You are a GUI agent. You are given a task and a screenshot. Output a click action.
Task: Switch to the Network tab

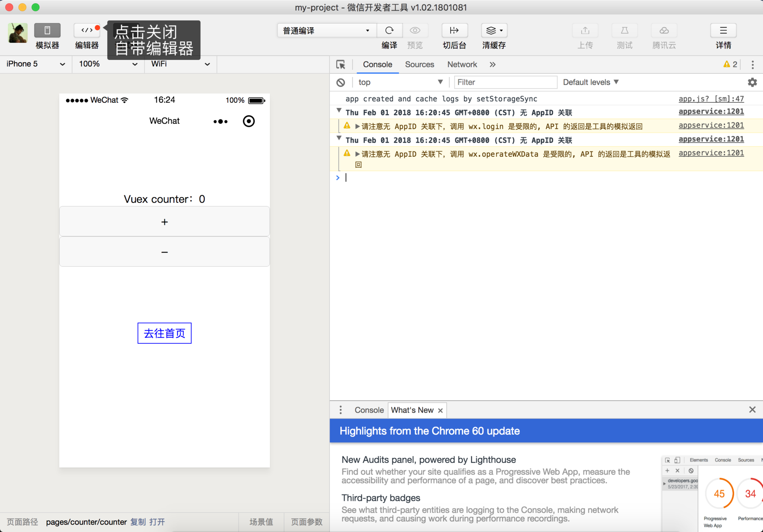click(x=462, y=65)
